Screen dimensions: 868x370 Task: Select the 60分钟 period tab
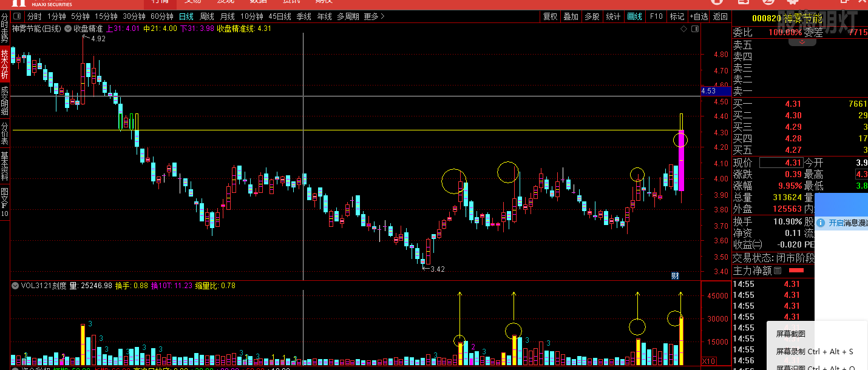click(x=161, y=17)
